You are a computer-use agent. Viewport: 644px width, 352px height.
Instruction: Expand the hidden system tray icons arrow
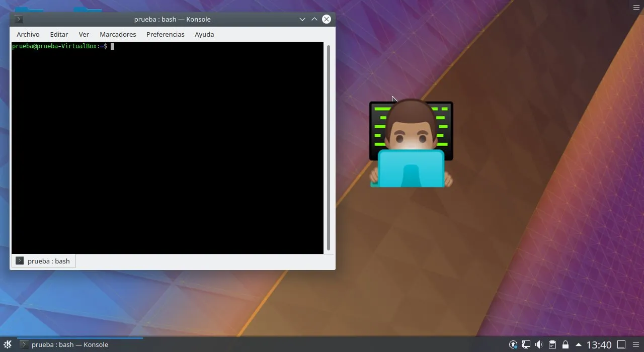[x=578, y=345]
